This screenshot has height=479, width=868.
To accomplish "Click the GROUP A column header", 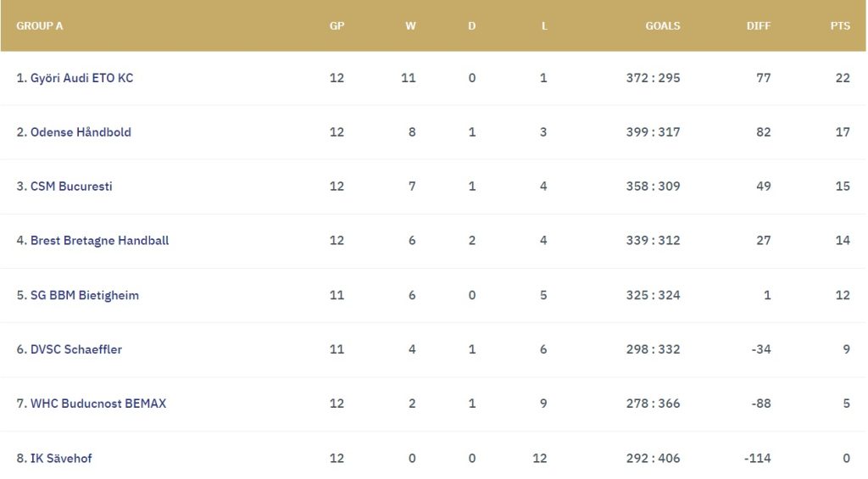I will [40, 25].
